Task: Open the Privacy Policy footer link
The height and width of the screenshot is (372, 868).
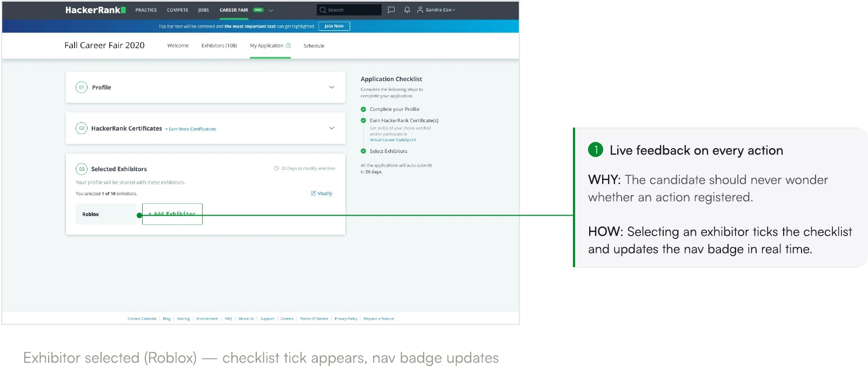Action: coord(346,318)
